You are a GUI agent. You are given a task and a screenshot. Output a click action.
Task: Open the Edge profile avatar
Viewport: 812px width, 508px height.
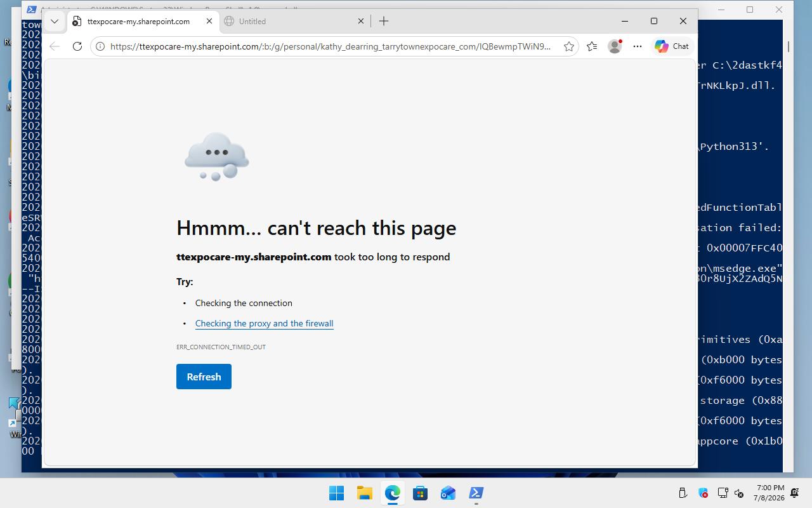(x=615, y=46)
